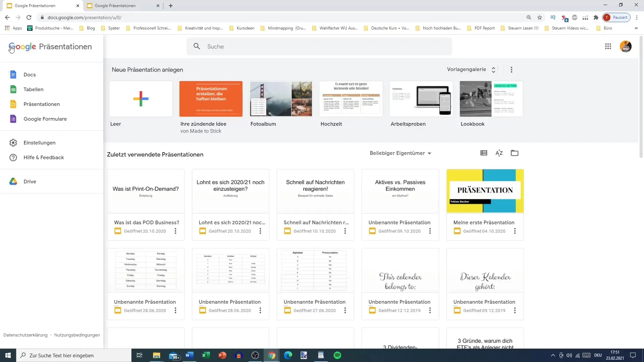Viewport: 644px width, 362px height.
Task: Click the search magnifier icon
Action: [x=197, y=46]
